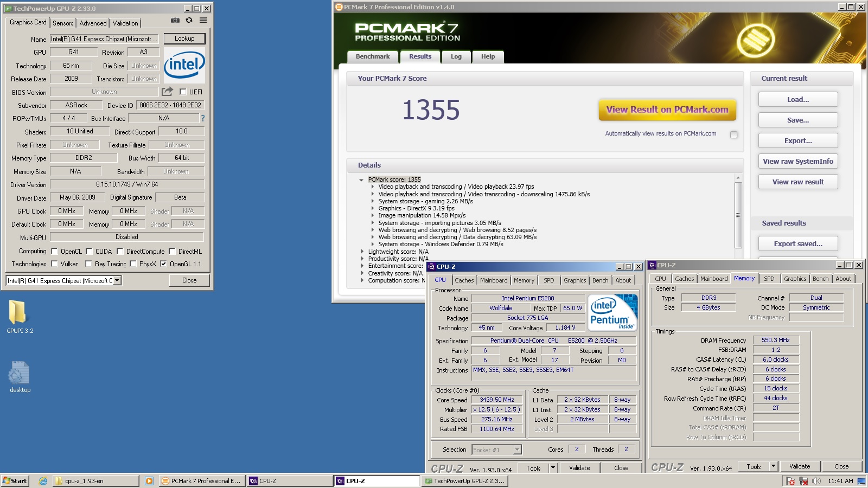
Task: Click View Result on PCMark.com button
Action: (667, 110)
